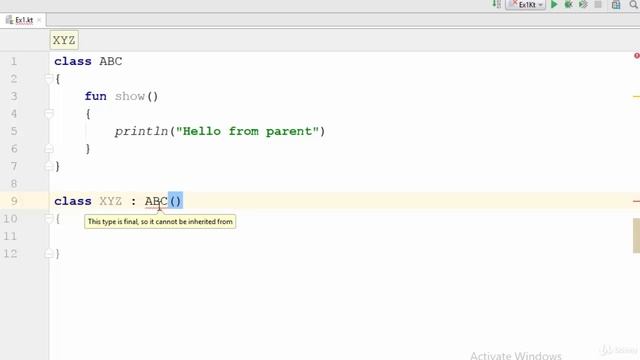Click the underlined ABC supertype on line 9
640x360 pixels.
(x=156, y=201)
